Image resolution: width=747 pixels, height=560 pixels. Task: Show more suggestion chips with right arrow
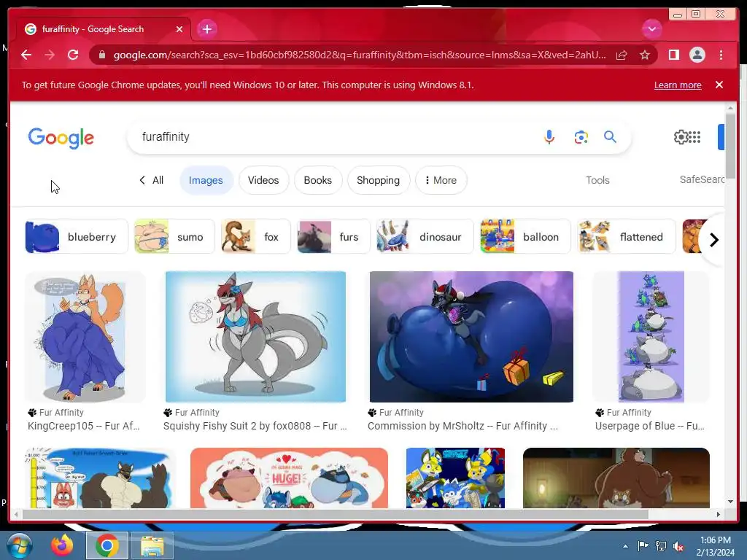713,239
